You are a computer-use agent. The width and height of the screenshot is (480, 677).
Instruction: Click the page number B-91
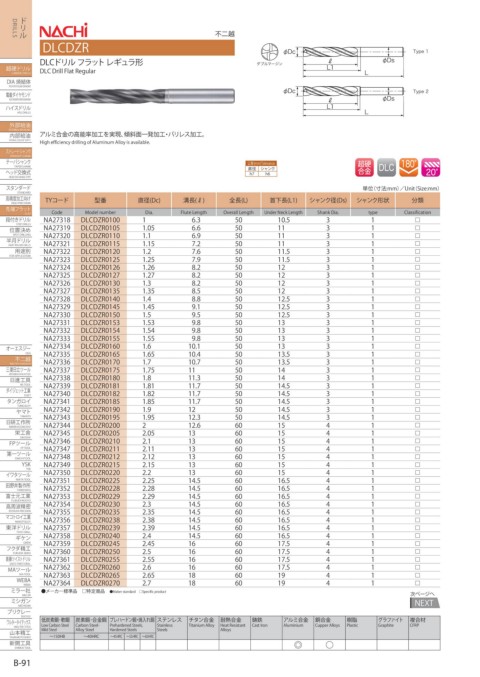point(22,663)
